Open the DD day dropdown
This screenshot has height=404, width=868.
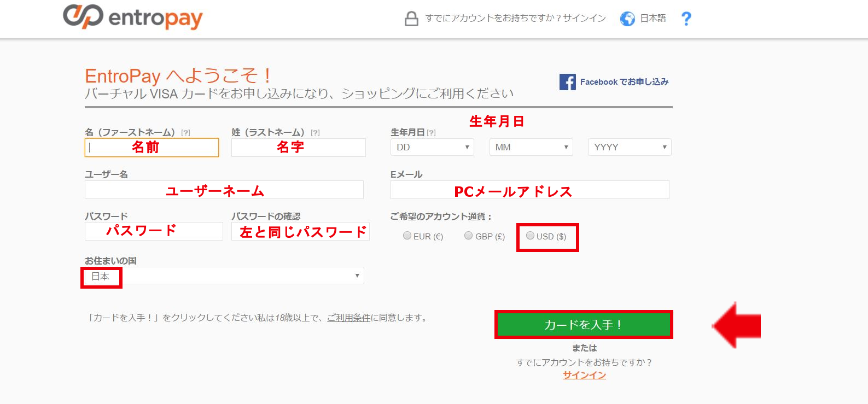[432, 147]
